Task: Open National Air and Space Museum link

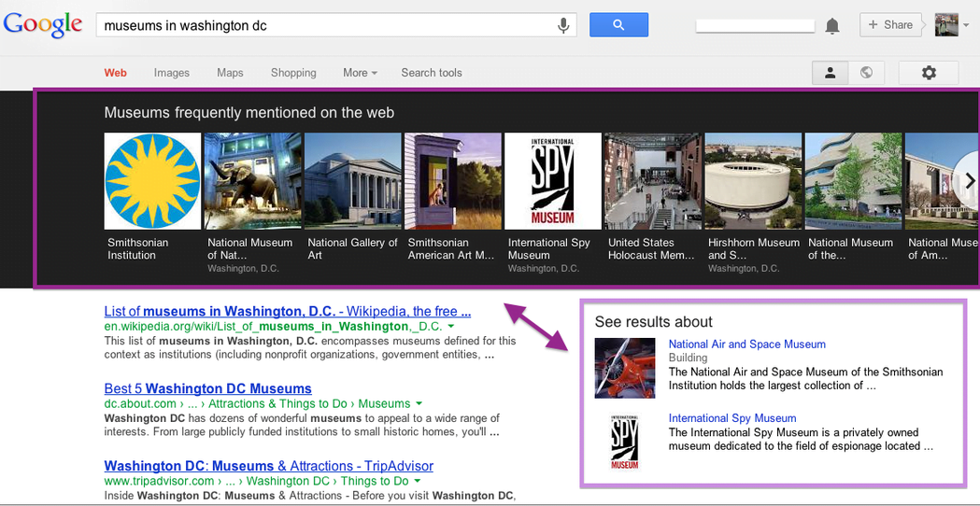Action: (746, 344)
